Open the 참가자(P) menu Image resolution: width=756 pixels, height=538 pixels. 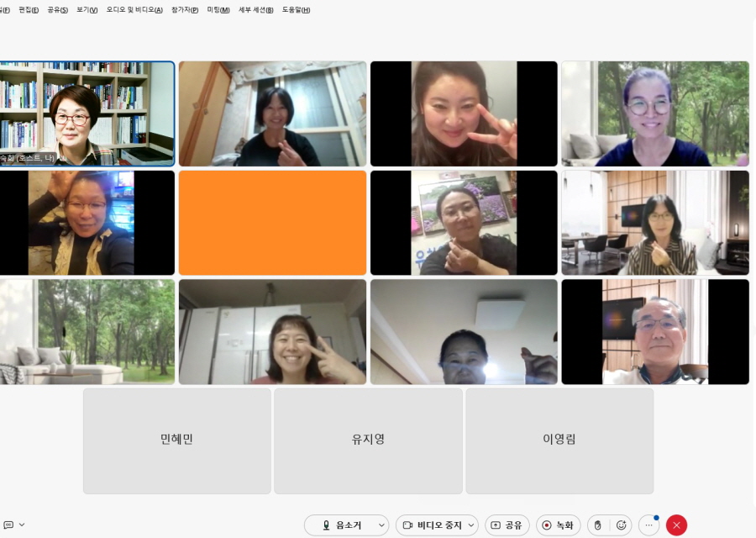click(x=185, y=10)
